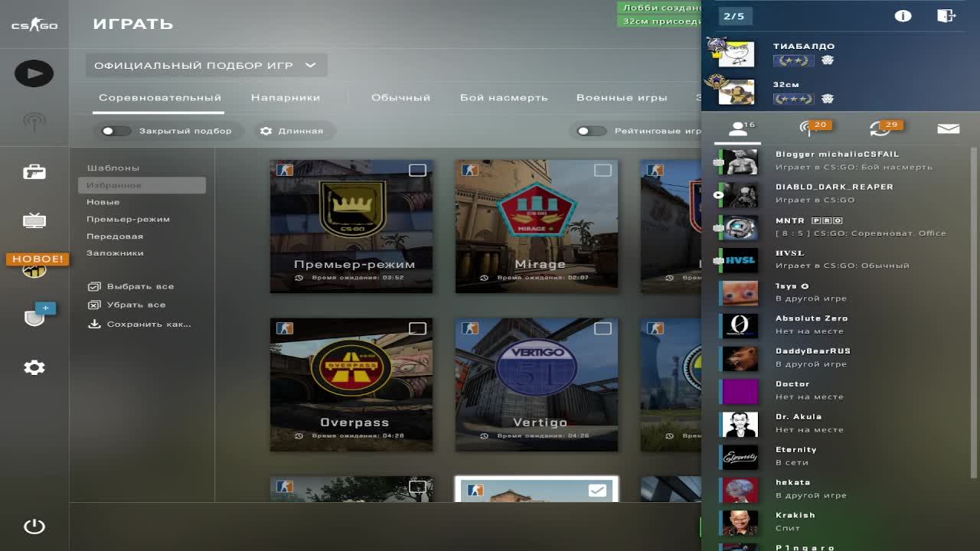Select the Vertigo map card
980x551 pixels.
click(536, 385)
